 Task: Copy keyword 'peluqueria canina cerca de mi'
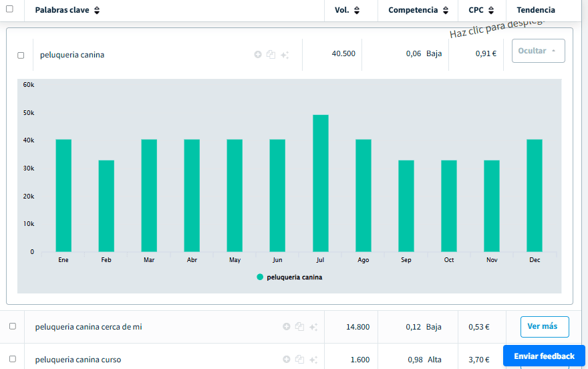pyautogui.click(x=299, y=327)
